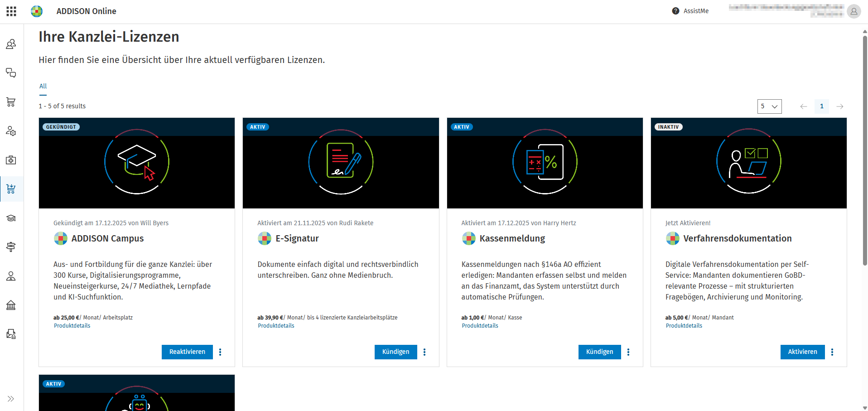Select the active licenses cart sidebar icon

point(11,189)
